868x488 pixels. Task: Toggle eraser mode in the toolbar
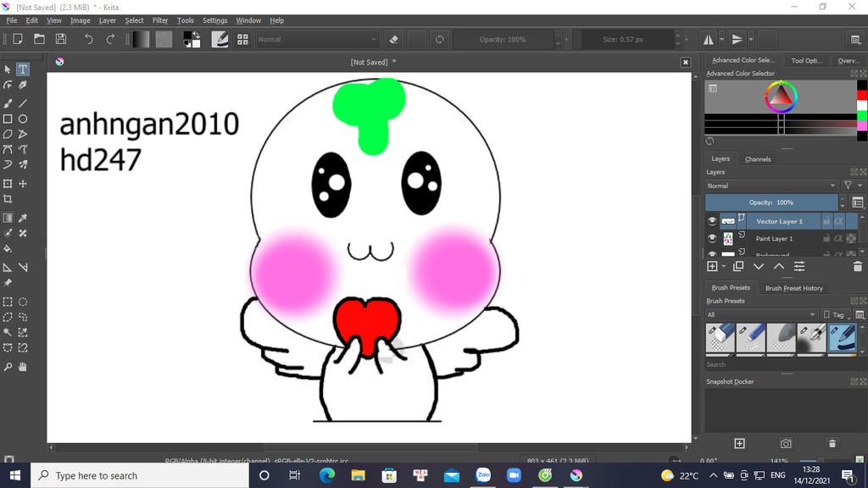click(x=393, y=39)
